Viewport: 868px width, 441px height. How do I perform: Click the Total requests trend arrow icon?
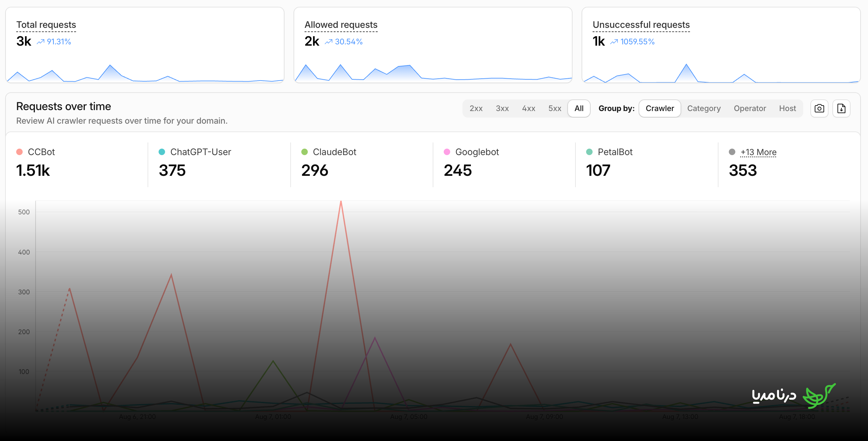pos(41,42)
